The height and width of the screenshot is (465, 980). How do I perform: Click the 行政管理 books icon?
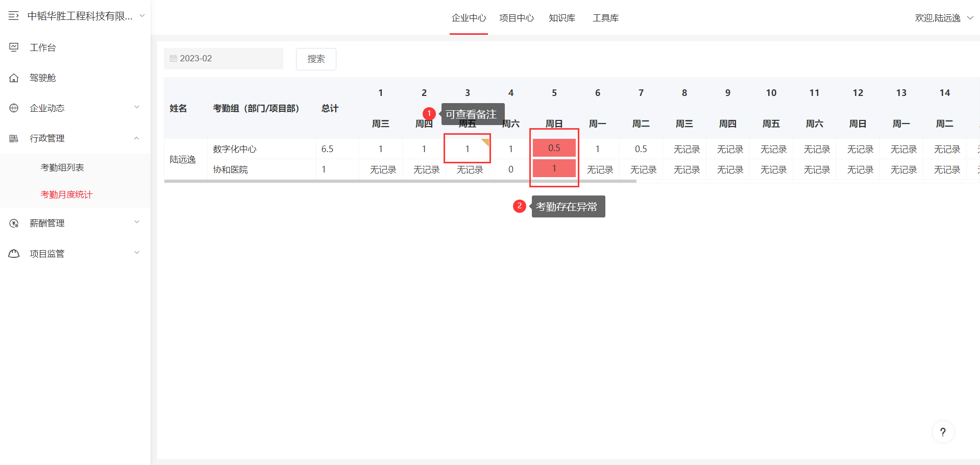[14, 138]
